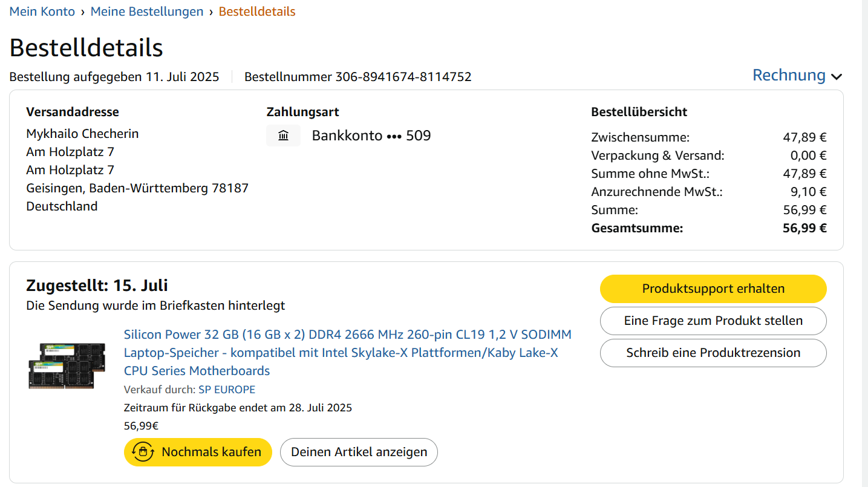Click the Gesamtsumme 56,99 € amount
The height and width of the screenshot is (487, 868).
[804, 228]
